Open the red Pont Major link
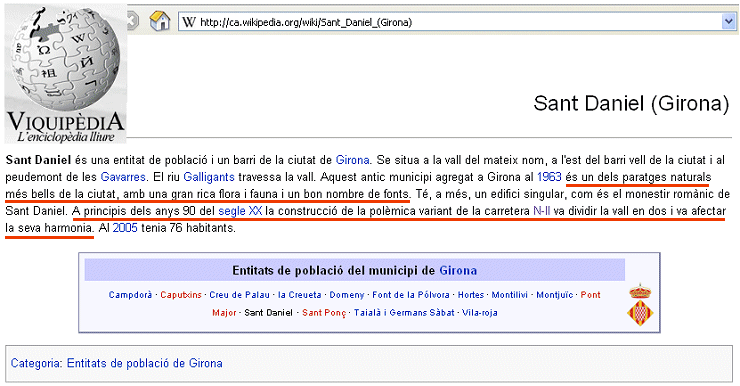This screenshot has height=386, width=740. coord(590,295)
